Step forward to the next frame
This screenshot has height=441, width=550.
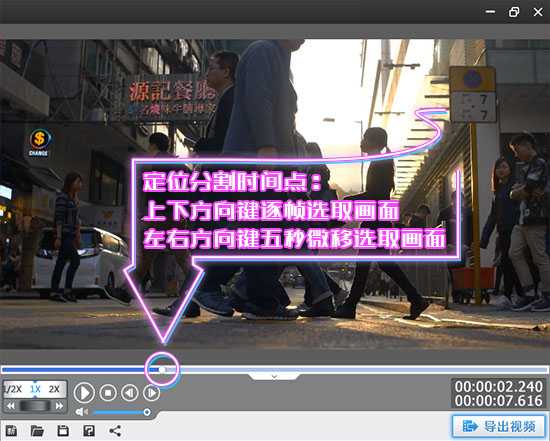tap(152, 393)
